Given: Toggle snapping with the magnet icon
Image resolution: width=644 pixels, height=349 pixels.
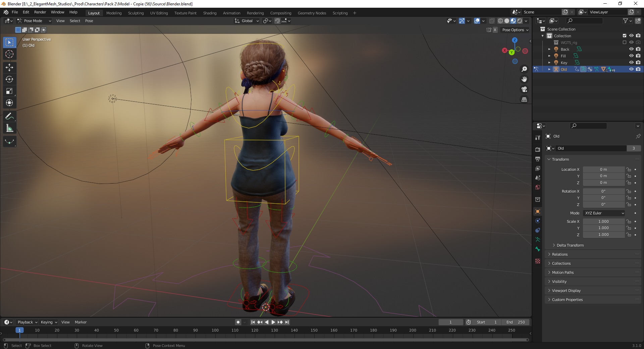Looking at the screenshot, I should [x=277, y=21].
